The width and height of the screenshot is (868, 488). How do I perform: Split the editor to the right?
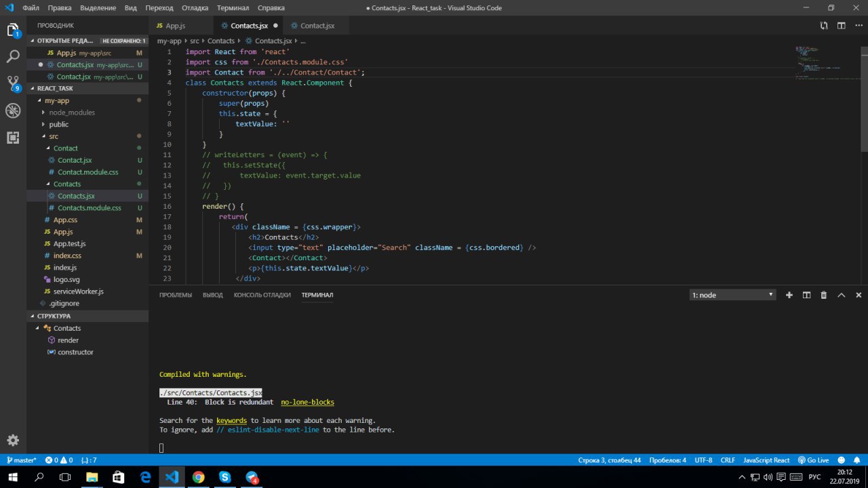point(841,26)
